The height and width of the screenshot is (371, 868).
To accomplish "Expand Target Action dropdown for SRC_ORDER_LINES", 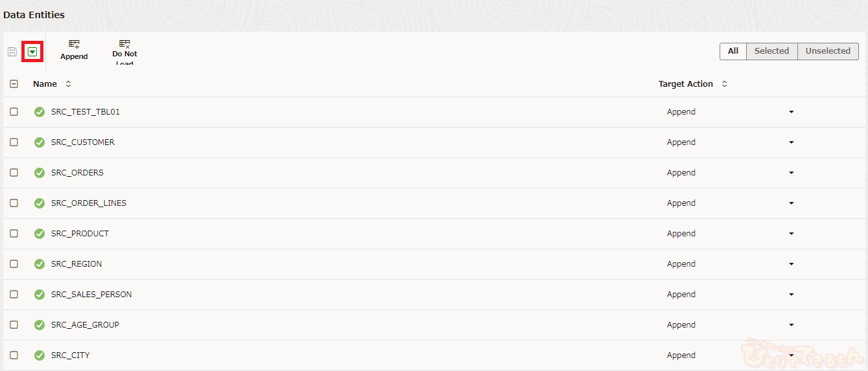I will tap(791, 203).
